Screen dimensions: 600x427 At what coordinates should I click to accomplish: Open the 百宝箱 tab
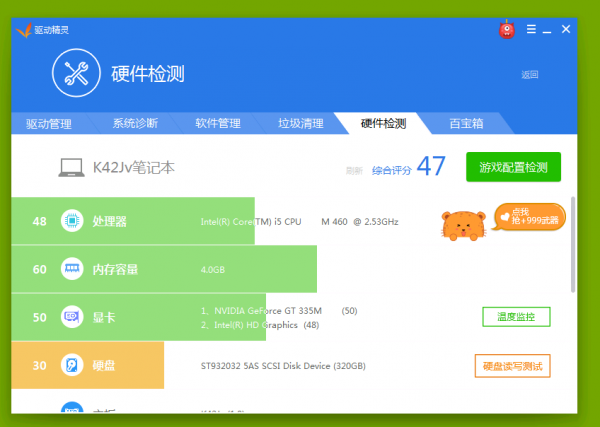click(466, 123)
